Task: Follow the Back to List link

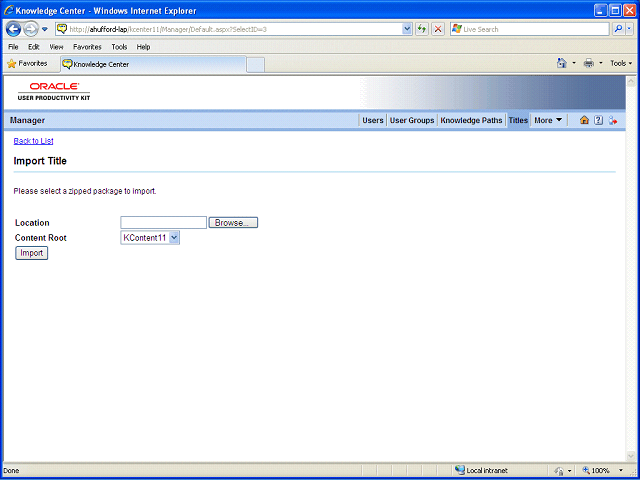Action: (x=33, y=141)
